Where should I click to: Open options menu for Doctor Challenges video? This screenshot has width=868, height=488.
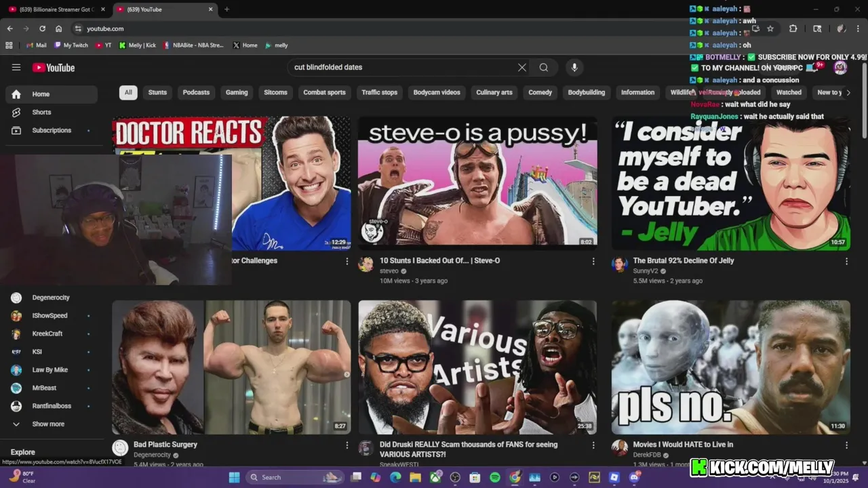pos(347,261)
